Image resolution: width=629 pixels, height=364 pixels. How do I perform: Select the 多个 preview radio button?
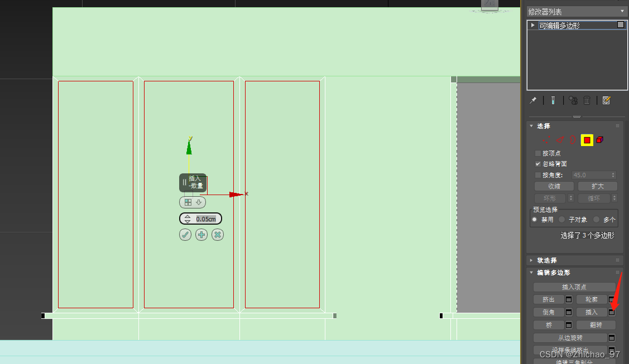(597, 220)
